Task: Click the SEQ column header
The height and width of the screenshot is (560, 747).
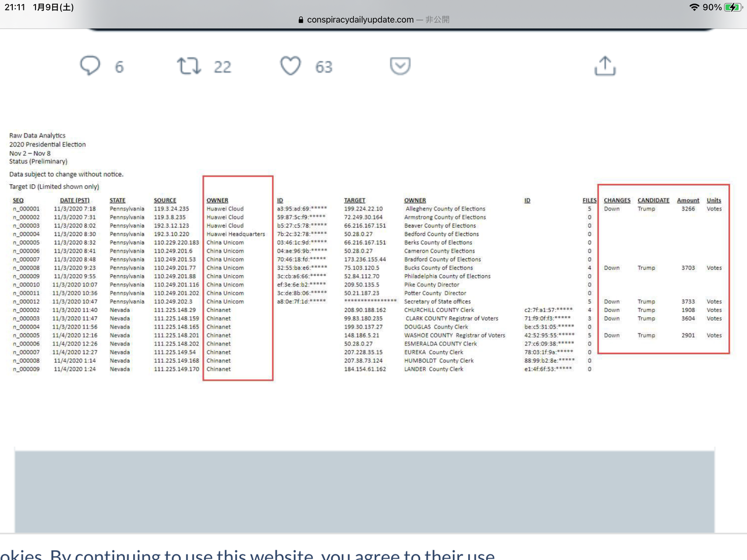Action: coord(18,200)
